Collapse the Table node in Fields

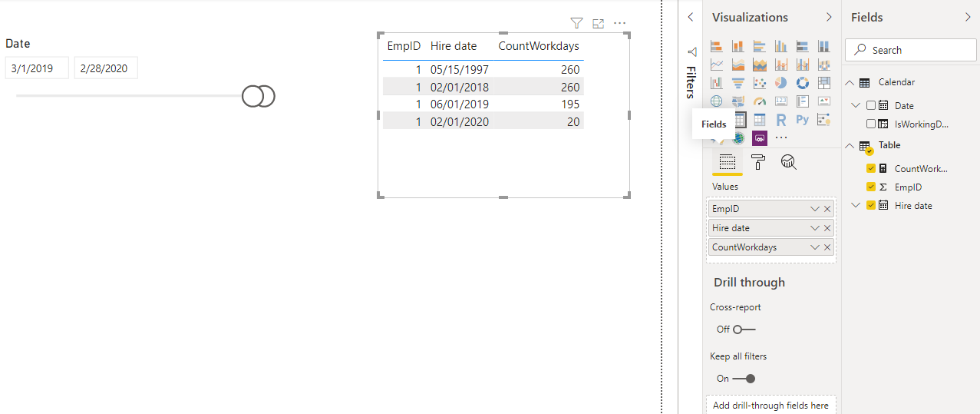(x=850, y=145)
